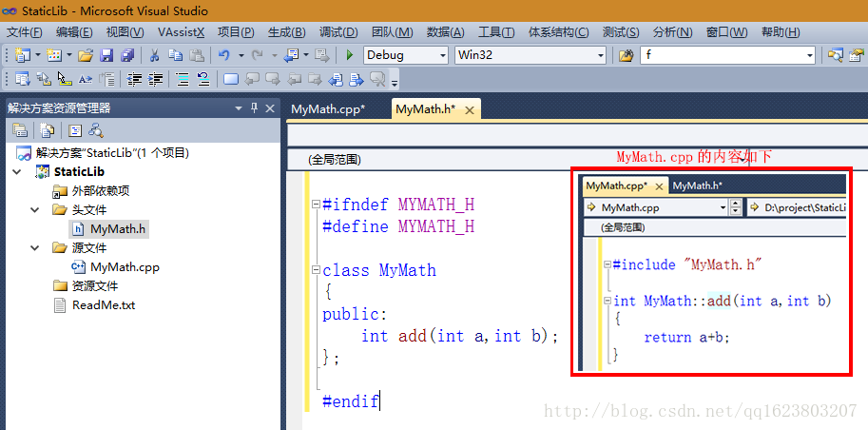Viewport: 868px width, 430px height.
Task: Open the search box dropdown showing 'f'
Action: 810,55
